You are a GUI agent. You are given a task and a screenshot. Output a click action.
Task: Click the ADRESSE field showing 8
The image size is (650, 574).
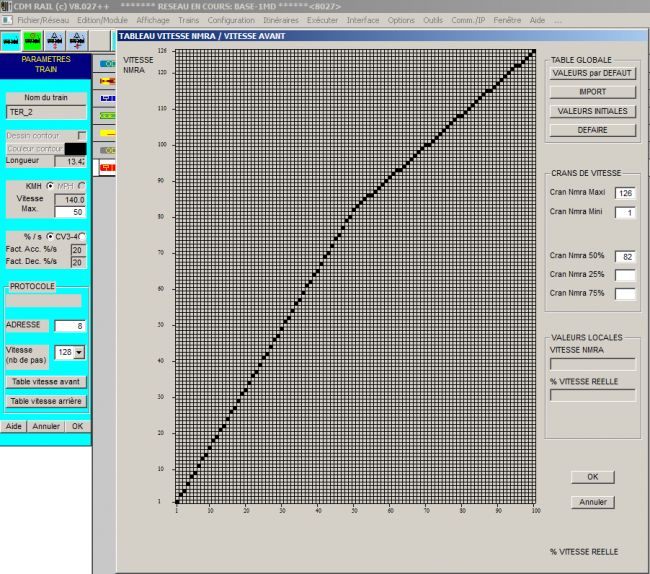click(70, 326)
